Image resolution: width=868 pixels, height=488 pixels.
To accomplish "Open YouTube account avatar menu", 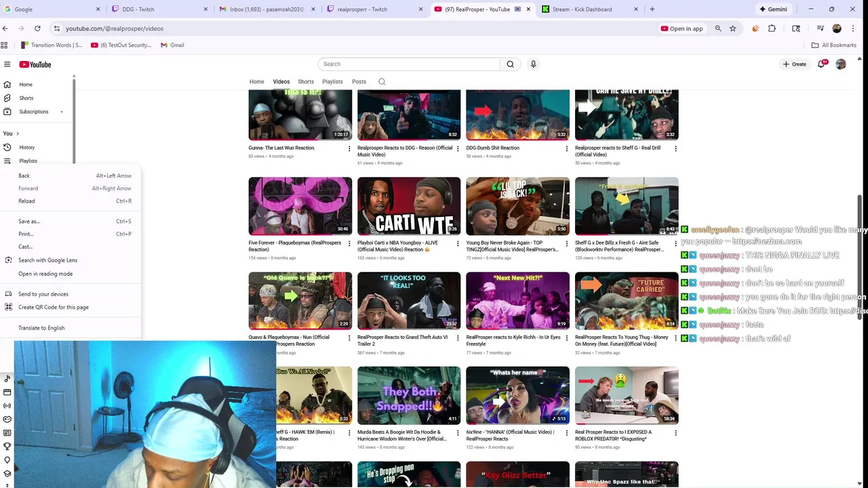I will (x=841, y=64).
